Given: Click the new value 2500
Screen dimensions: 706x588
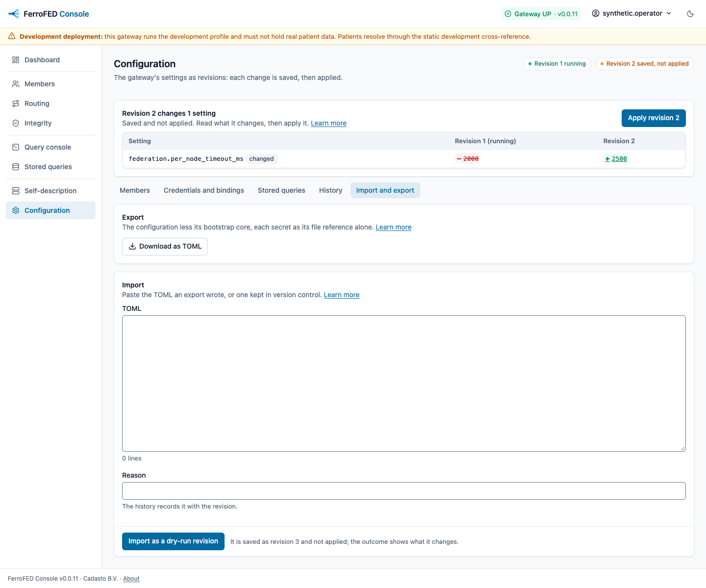Looking at the screenshot, I should 616,159.
